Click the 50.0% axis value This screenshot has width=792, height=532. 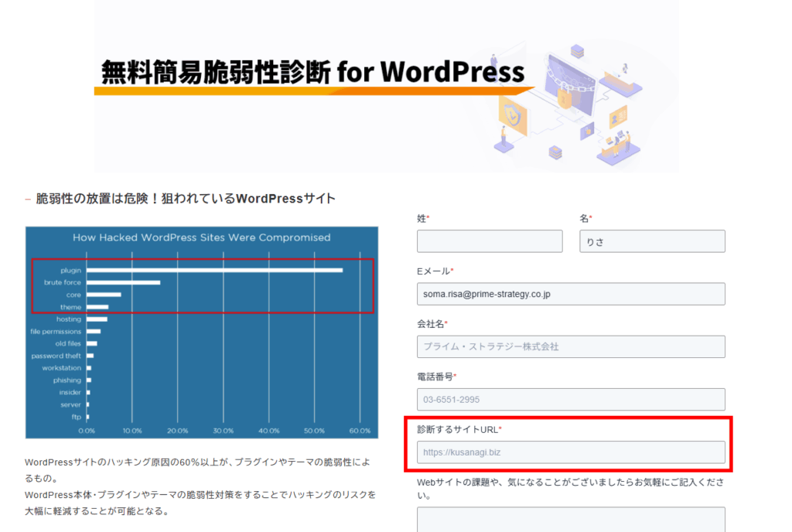click(314, 431)
